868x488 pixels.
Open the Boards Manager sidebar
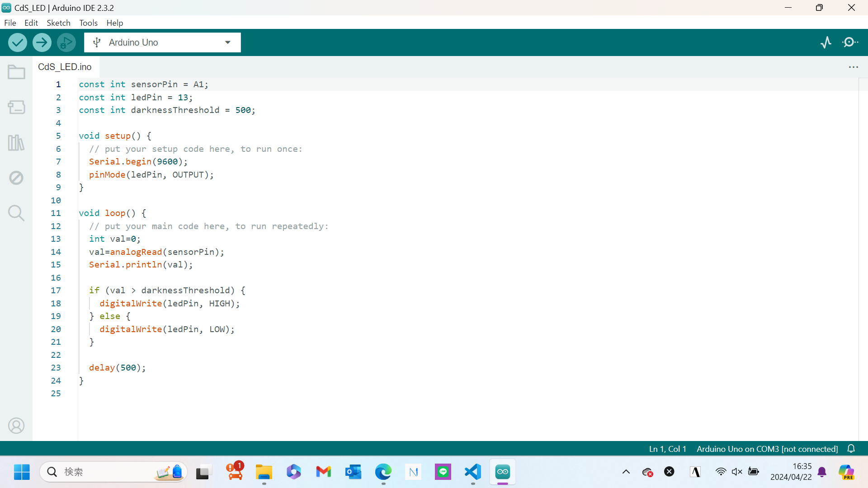pos(16,107)
